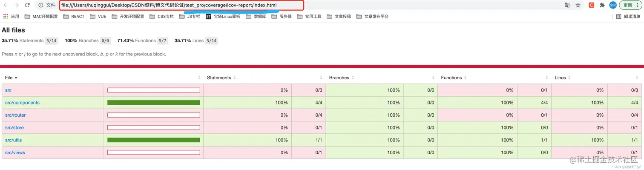Open the red CSDN extension
Viewport: 644px width, 170px height.
click(592, 5)
